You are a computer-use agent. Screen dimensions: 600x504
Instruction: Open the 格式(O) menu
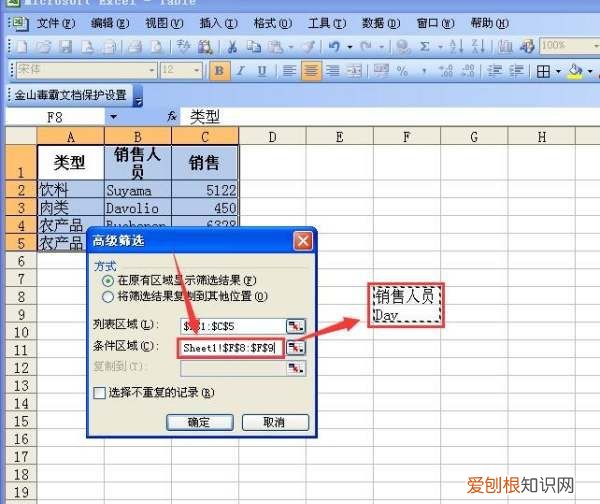tap(273, 23)
